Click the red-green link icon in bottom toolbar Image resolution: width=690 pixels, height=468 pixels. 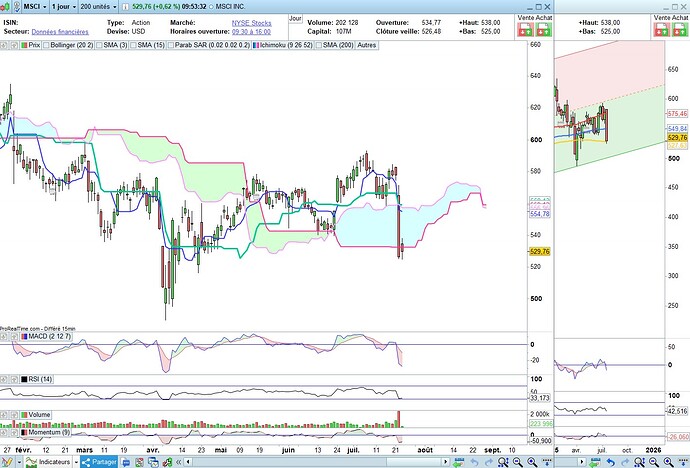coord(167,462)
